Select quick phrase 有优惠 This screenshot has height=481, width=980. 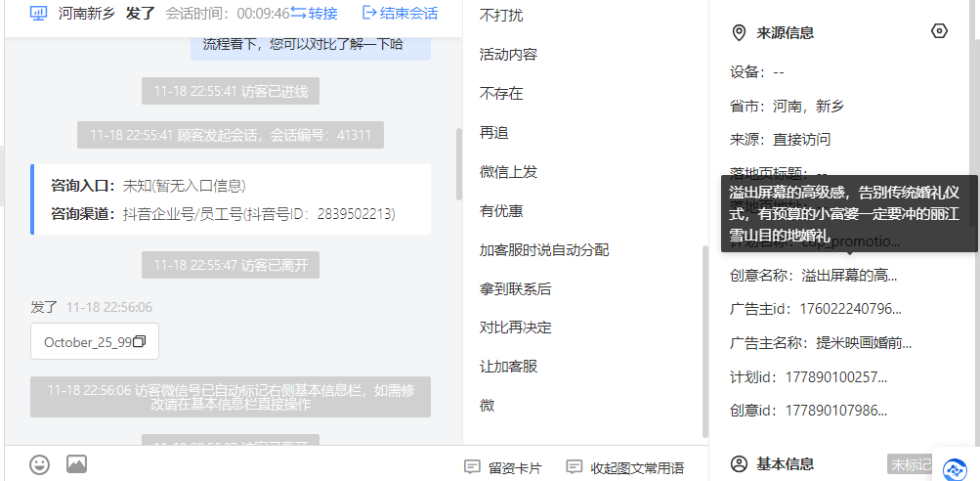(x=501, y=211)
